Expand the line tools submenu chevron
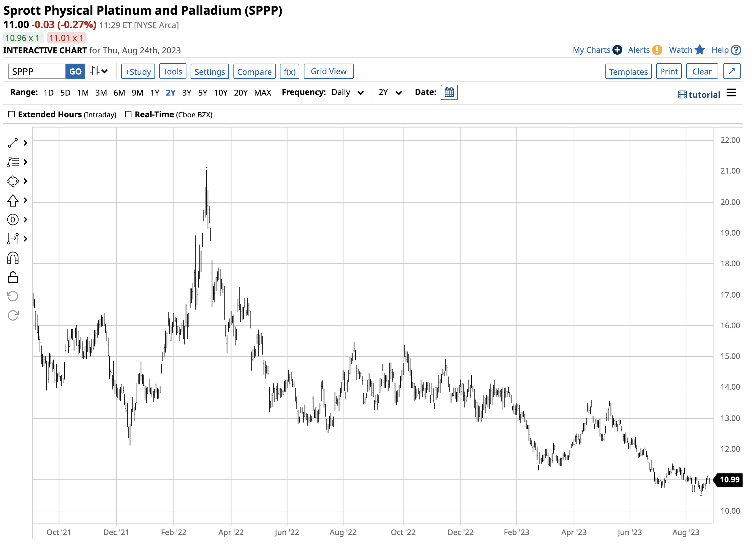Image resolution: width=756 pixels, height=551 pixels. point(25,143)
